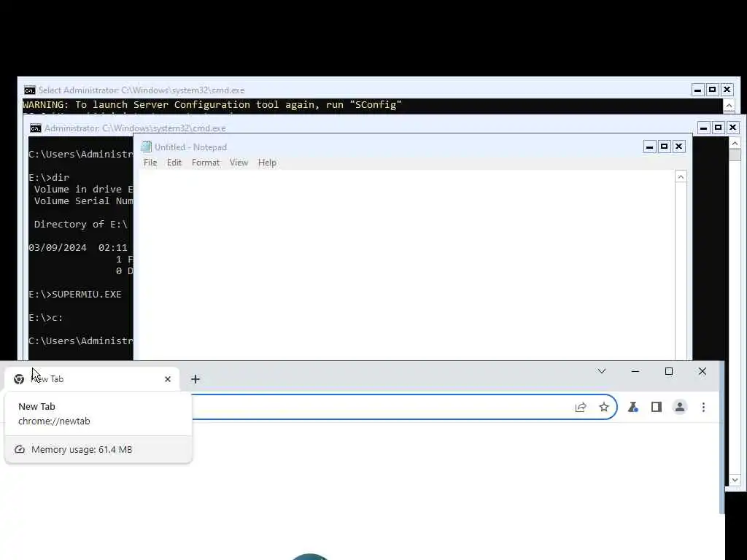
Task: Click the Chrome page vertical scrollbar
Action: (721, 437)
